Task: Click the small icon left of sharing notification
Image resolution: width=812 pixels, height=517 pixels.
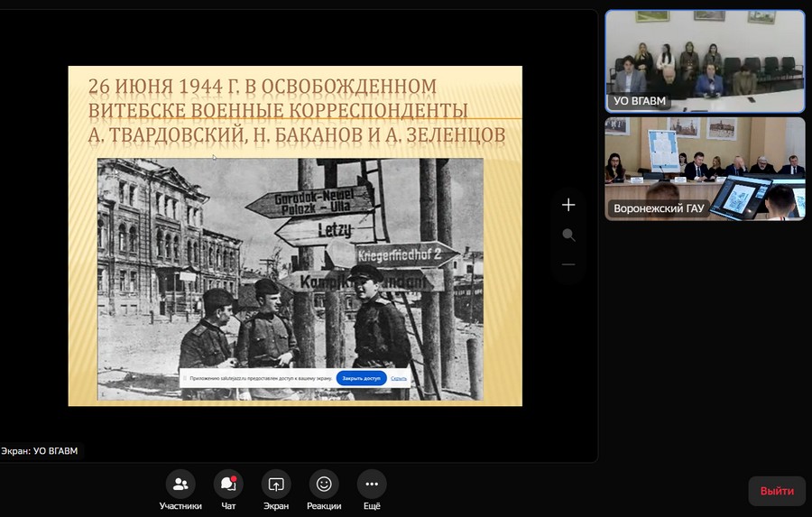Action: [185, 379]
